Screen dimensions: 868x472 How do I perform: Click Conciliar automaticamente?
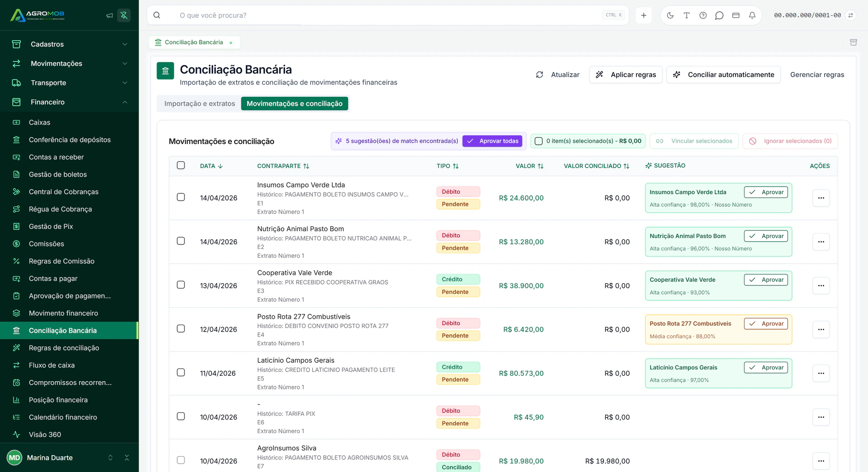(x=723, y=75)
